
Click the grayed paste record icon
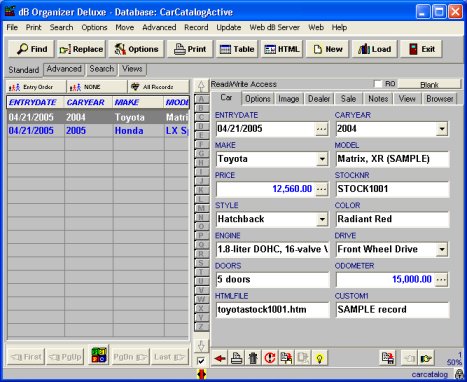[303, 359]
